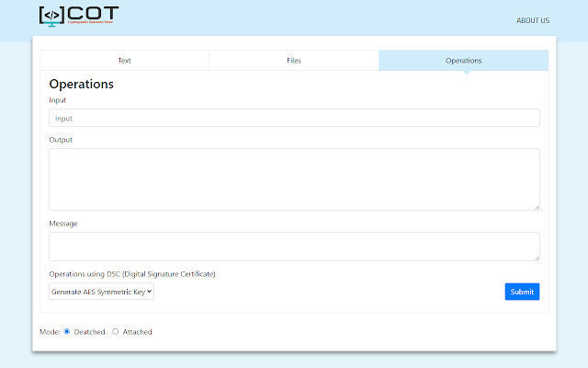Click the 'Operations using DSC' label

[x=132, y=274]
